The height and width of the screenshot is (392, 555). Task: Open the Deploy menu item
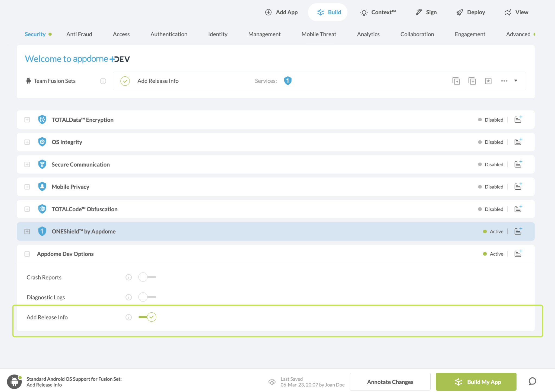tap(471, 12)
